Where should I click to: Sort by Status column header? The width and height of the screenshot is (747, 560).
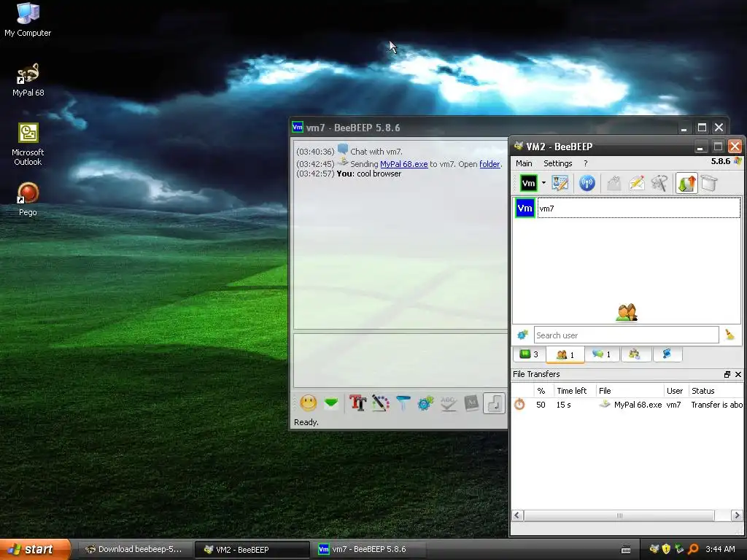[716, 391]
